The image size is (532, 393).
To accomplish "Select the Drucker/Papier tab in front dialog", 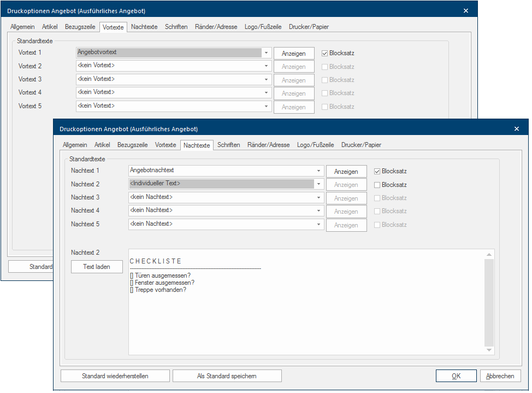I will pyautogui.click(x=361, y=145).
